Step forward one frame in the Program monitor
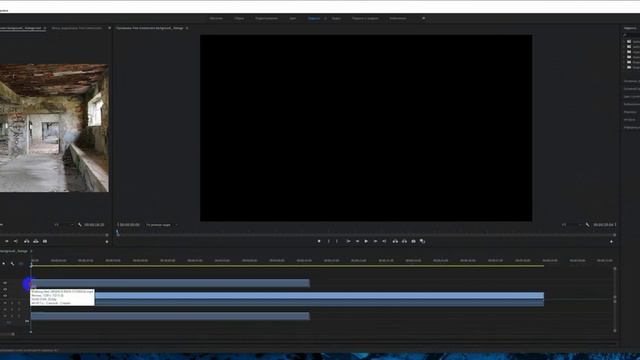The image size is (640, 360). (375, 241)
